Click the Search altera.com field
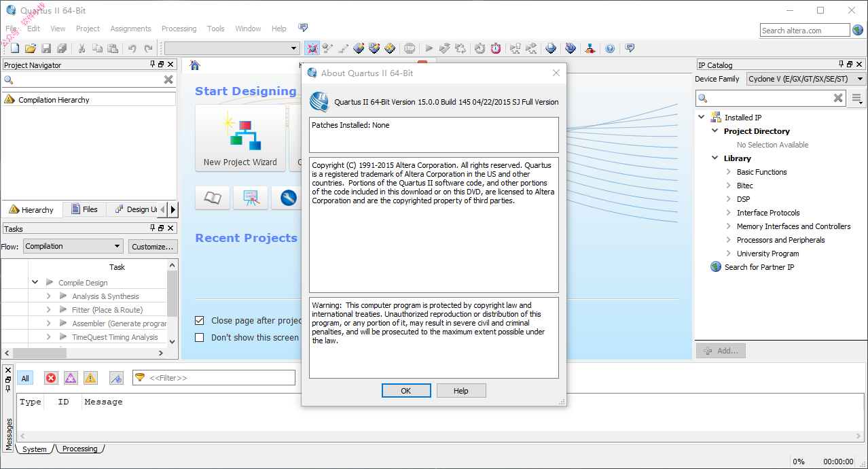Viewport: 868px width, 469px height. pos(805,30)
